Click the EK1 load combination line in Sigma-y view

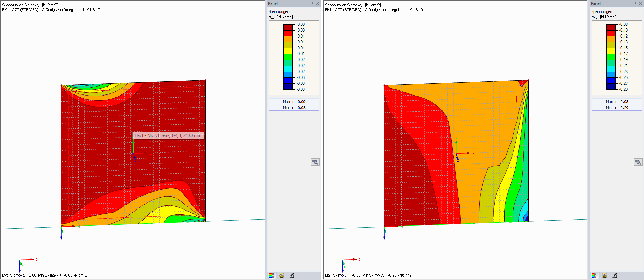click(374, 10)
